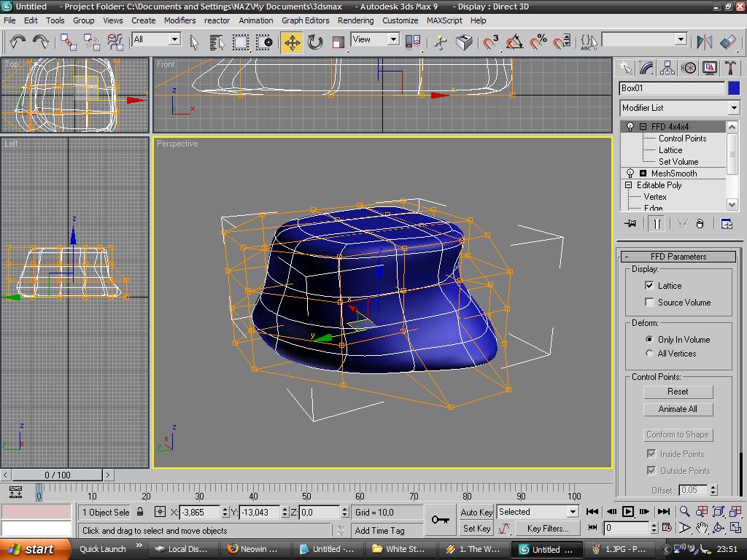The image size is (747, 560).
Task: Open the All selection filter dropdown
Action: [x=173, y=40]
